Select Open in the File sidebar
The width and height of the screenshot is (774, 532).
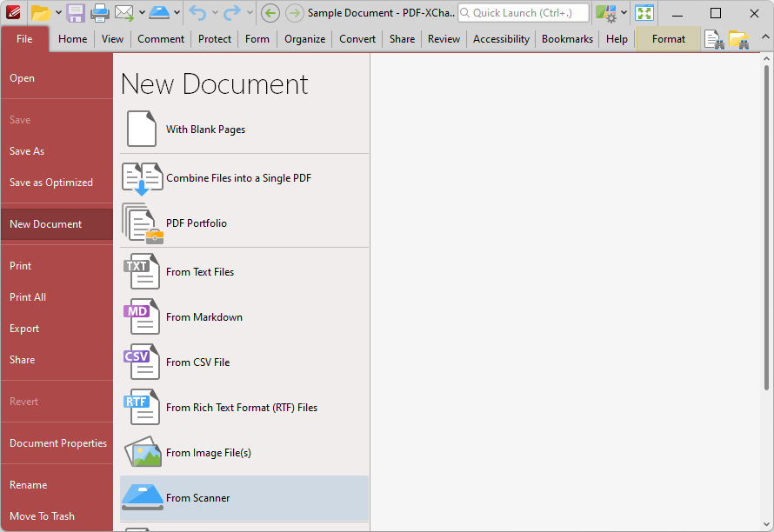tap(57, 78)
